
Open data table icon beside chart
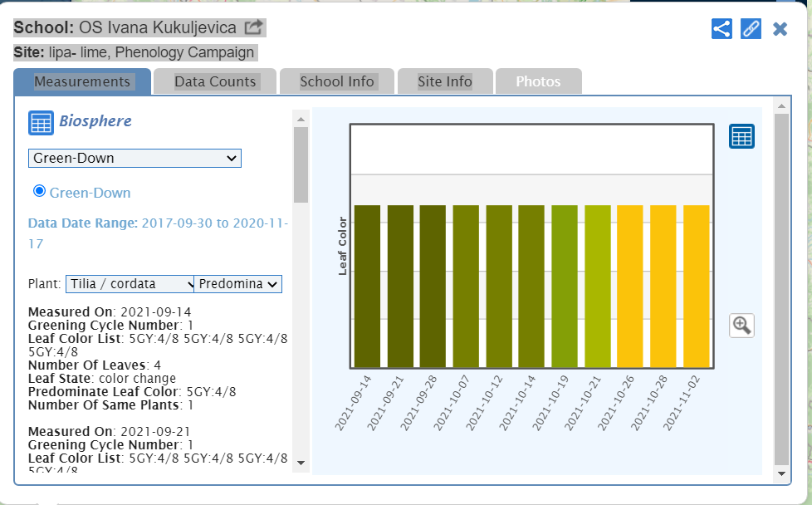click(x=741, y=136)
